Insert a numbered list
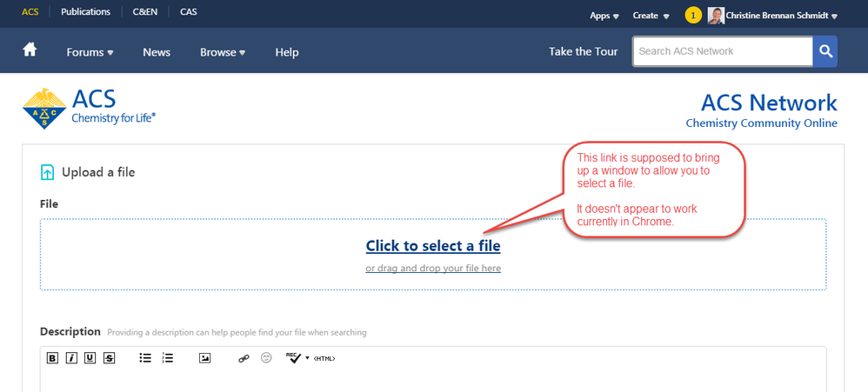 (x=168, y=358)
